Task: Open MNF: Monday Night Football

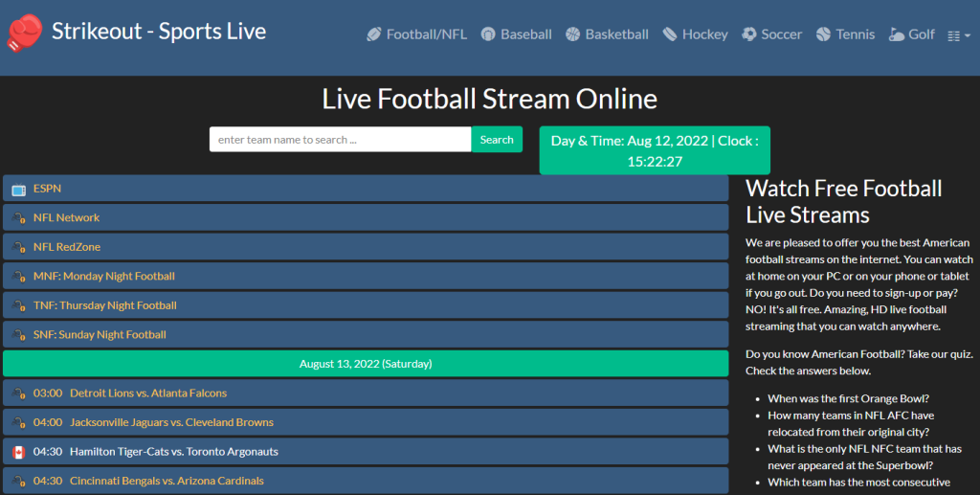Action: click(103, 277)
